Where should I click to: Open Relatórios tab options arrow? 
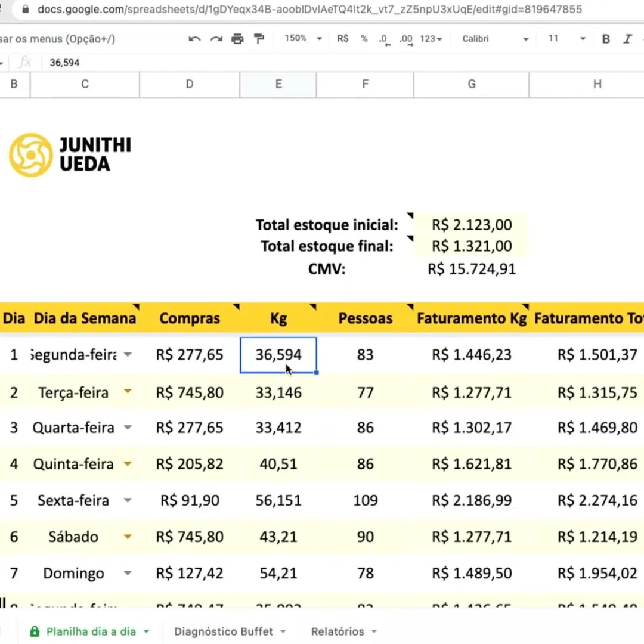[374, 631]
